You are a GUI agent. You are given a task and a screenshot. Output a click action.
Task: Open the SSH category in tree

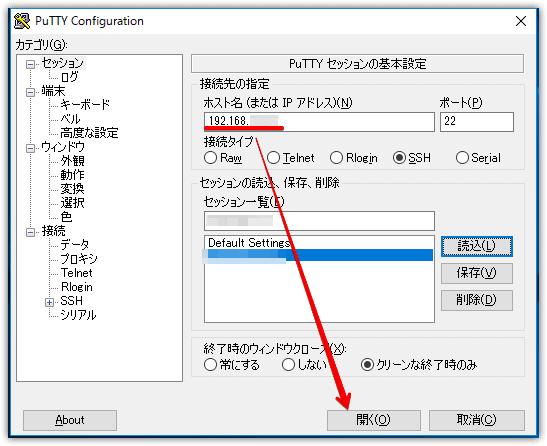point(72,301)
